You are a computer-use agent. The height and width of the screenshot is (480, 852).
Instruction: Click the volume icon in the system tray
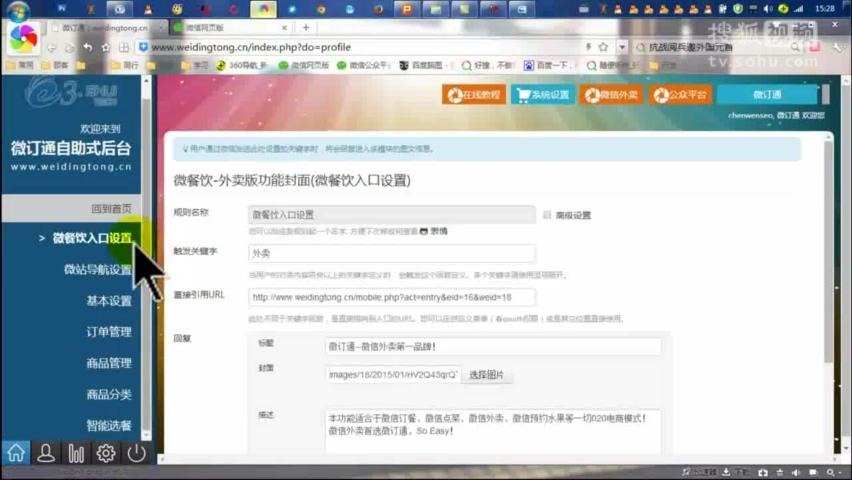768,9
